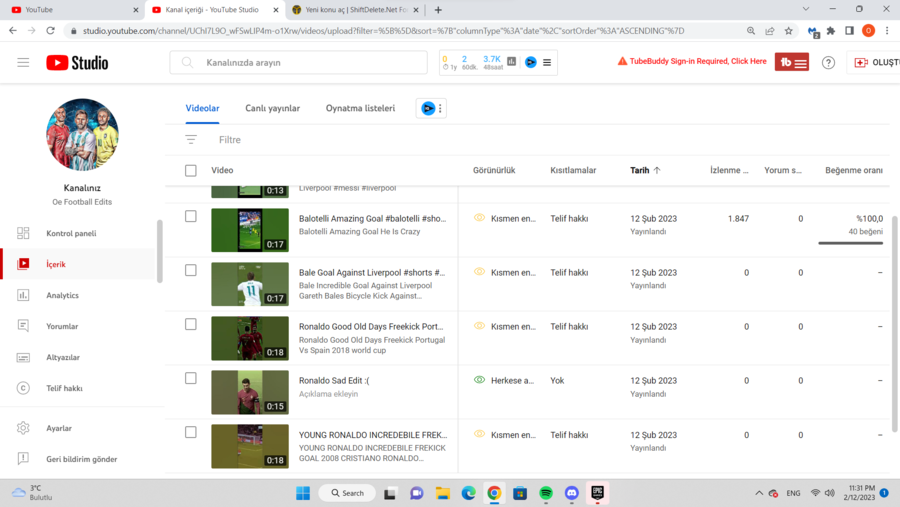
Task: Select the Ronaldo Sad Edit checkbox
Action: point(191,378)
